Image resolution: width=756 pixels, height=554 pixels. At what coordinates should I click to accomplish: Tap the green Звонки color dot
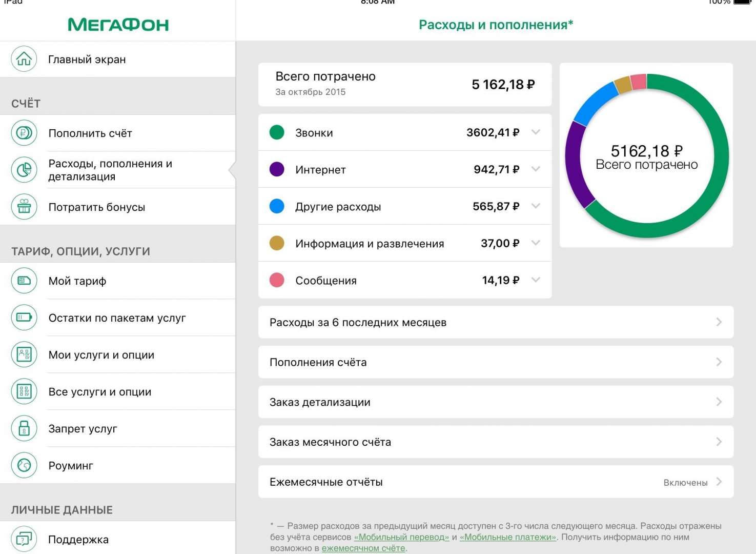(x=277, y=132)
